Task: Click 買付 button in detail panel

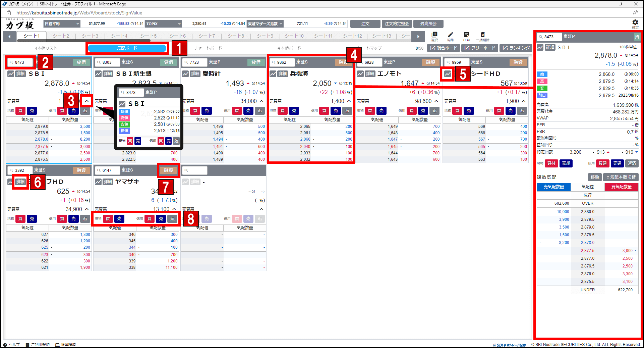Action: (x=551, y=163)
